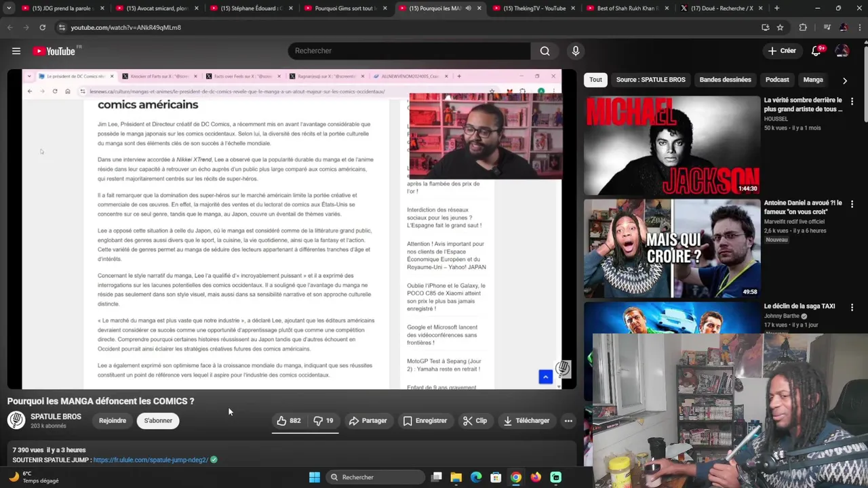The height and width of the screenshot is (488, 868).
Task: Reload the page in Chrome
Action: click(x=42, y=27)
